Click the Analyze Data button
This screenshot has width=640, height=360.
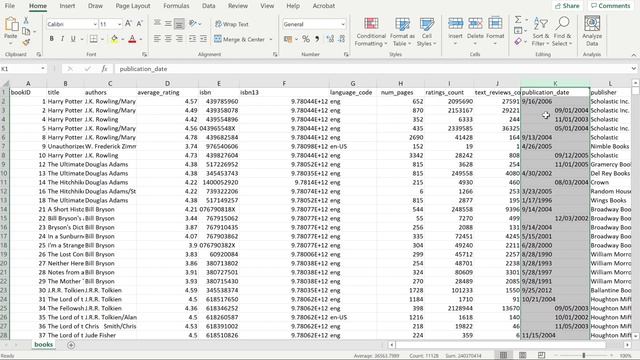coord(592,31)
